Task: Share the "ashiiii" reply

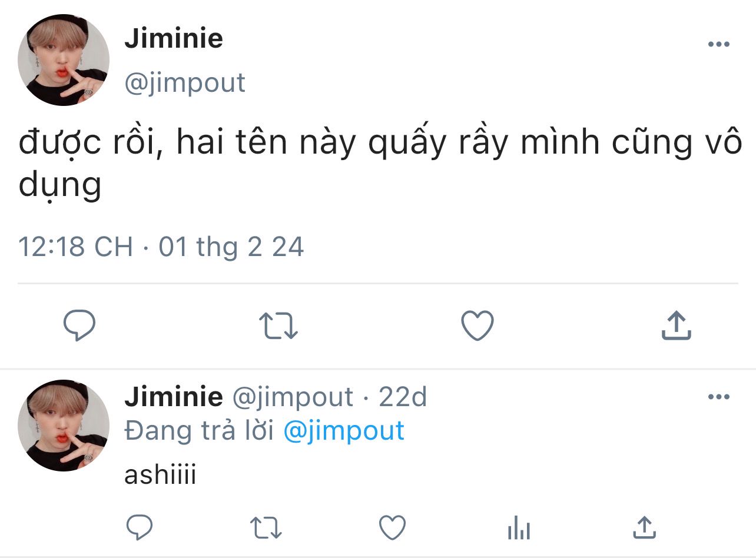Action: tap(644, 527)
